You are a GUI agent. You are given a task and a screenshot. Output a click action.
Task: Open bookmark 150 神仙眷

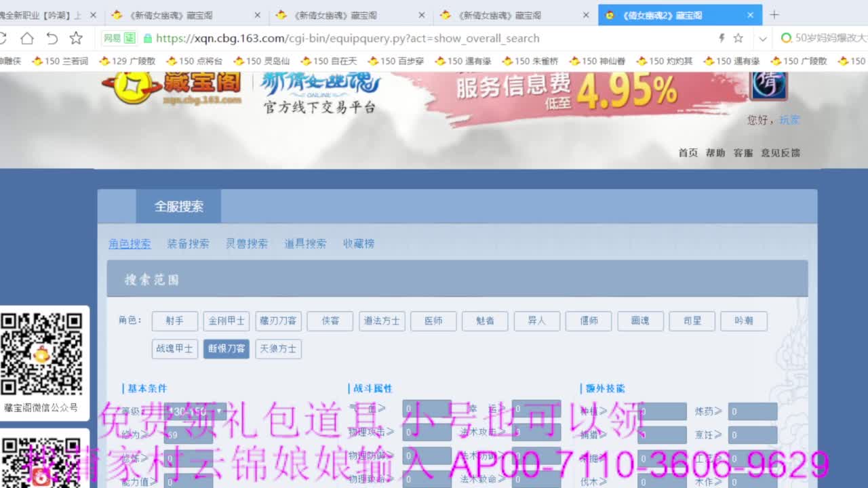coord(597,61)
